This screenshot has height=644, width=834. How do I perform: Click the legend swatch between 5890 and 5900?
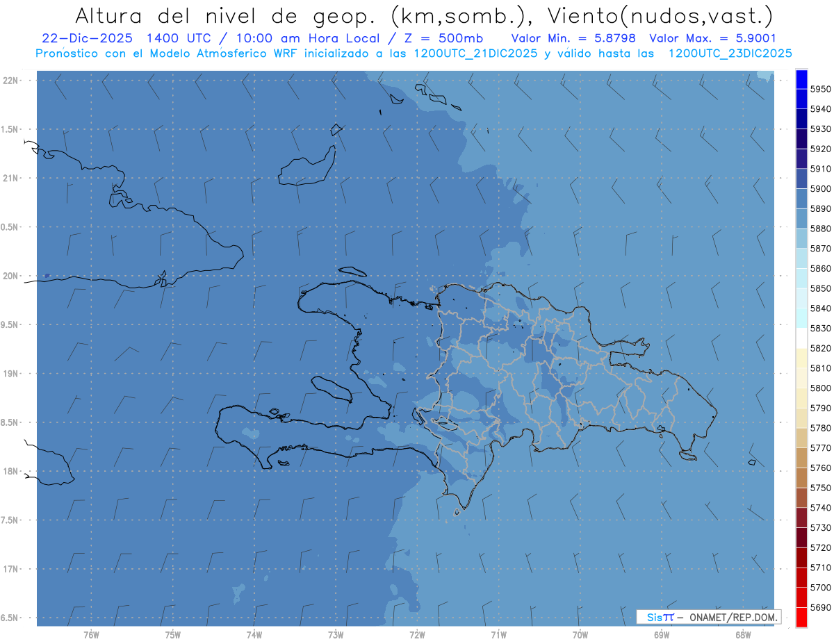point(801,198)
